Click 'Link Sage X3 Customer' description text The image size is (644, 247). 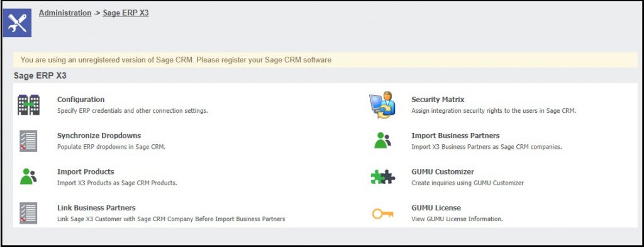pos(171,219)
